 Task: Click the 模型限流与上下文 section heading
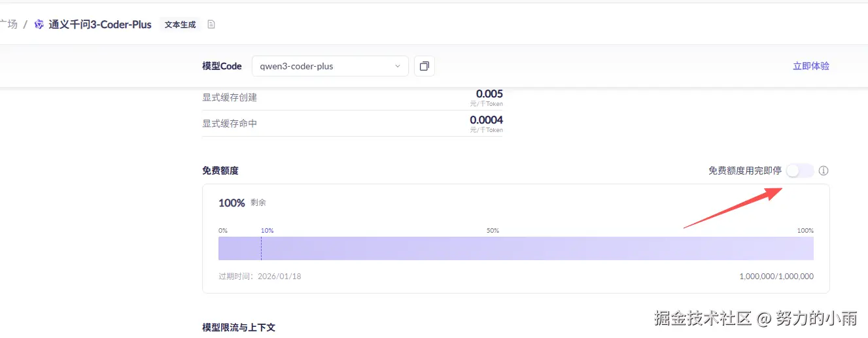pyautogui.click(x=239, y=327)
